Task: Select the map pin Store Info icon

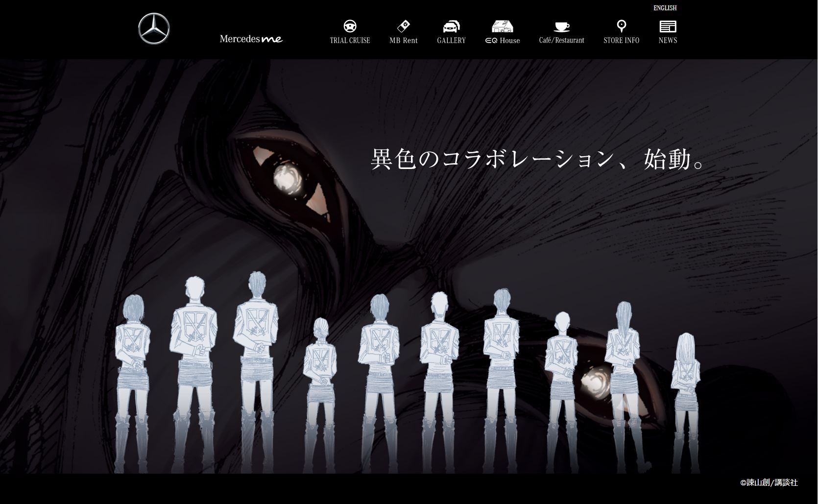Action: coord(621,26)
